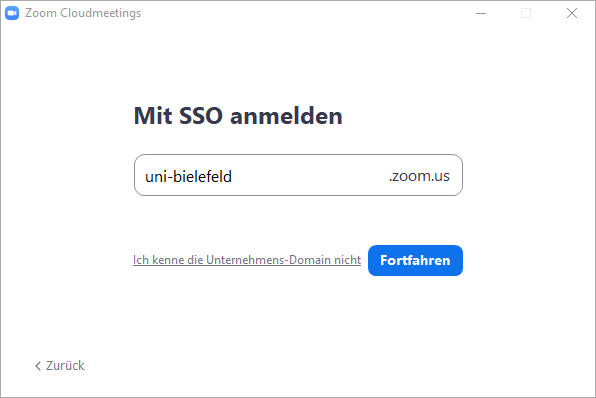Close the Zoom Cloudmeetings window
The image size is (596, 398).
coord(572,13)
